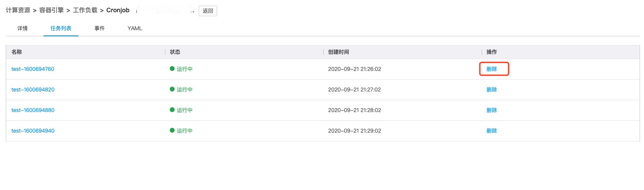Click the green status dot for test-1600694940
The image size is (644, 190).
click(x=172, y=131)
